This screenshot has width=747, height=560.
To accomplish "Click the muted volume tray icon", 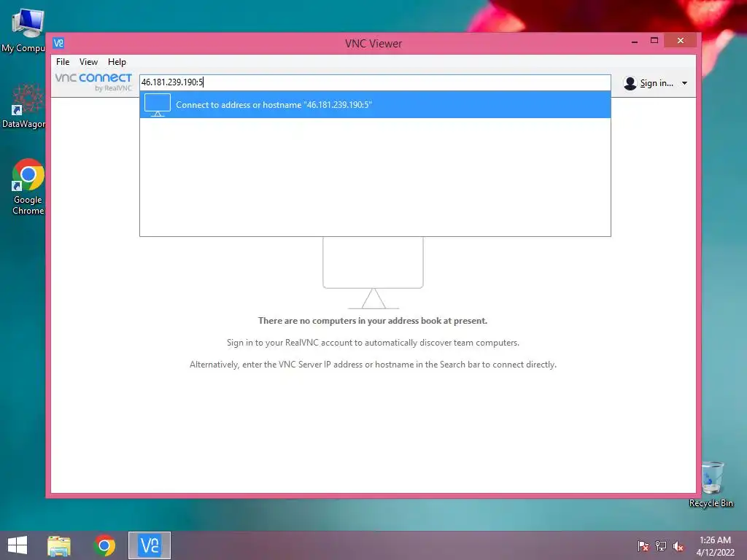I will [678, 545].
